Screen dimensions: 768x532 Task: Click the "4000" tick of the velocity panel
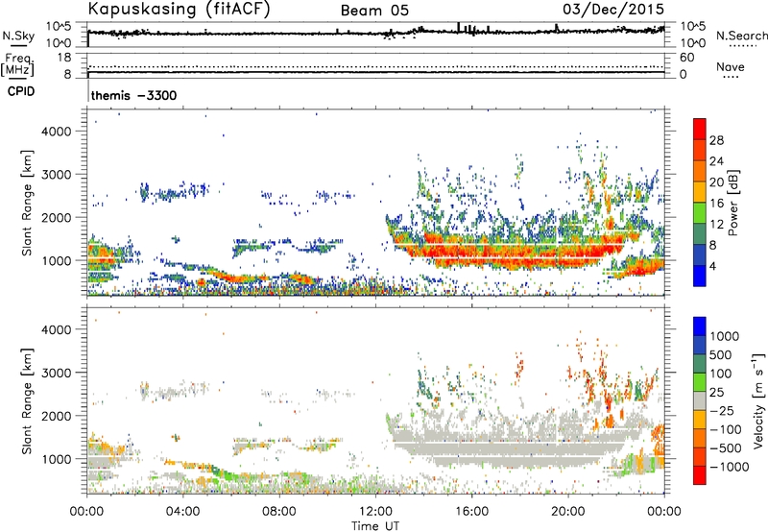click(56, 329)
